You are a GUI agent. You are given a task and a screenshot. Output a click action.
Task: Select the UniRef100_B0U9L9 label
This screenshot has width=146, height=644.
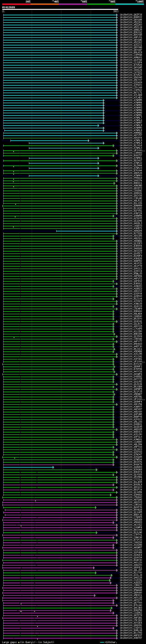point(131,485)
